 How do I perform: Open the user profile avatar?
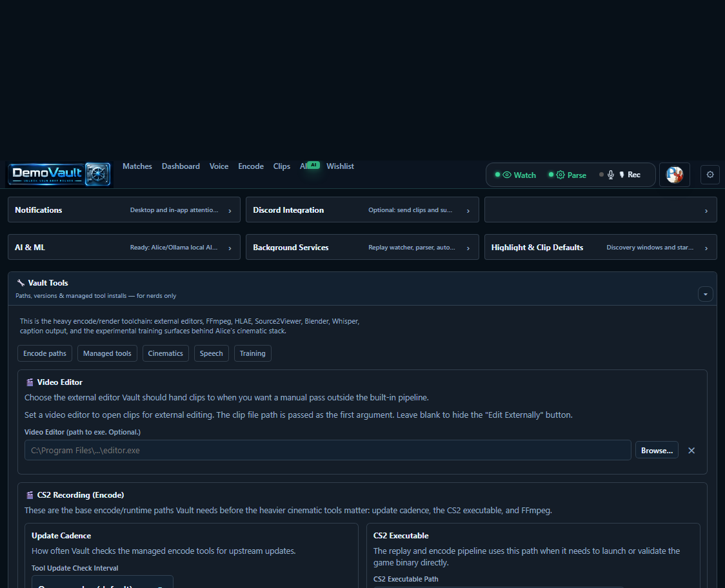674,175
